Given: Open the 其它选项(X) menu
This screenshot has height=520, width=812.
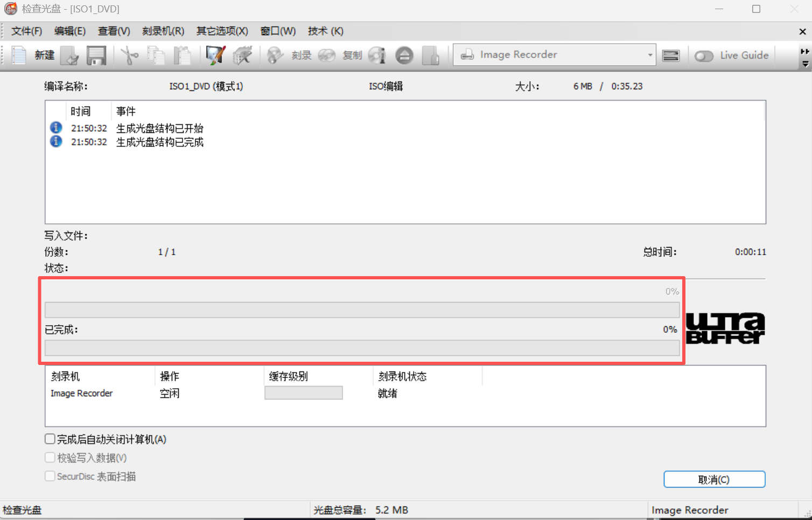Looking at the screenshot, I should click(x=222, y=31).
